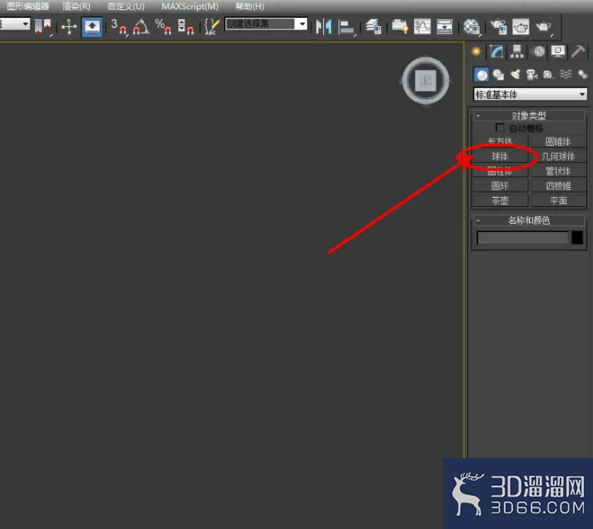Viewport: 593px width, 529px height.
Task: Click the 管状体 button
Action: pyautogui.click(x=558, y=171)
